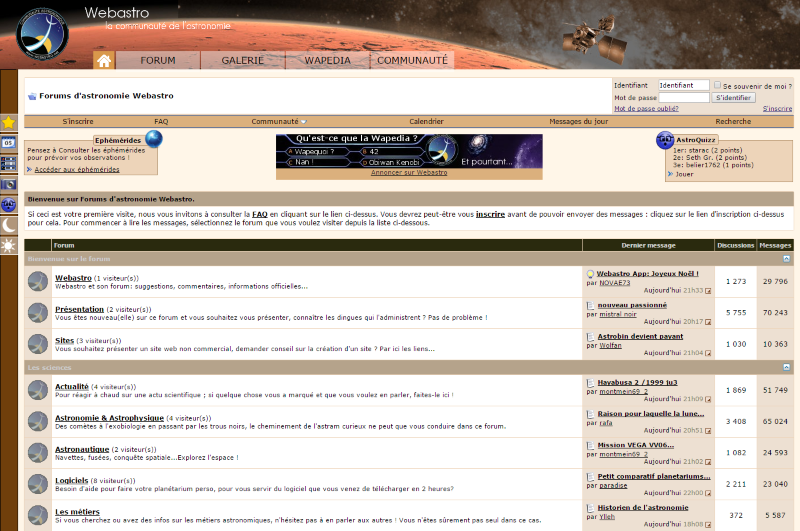
Task: Open the blue quiz-face sidebar icon
Action: (x=9, y=205)
